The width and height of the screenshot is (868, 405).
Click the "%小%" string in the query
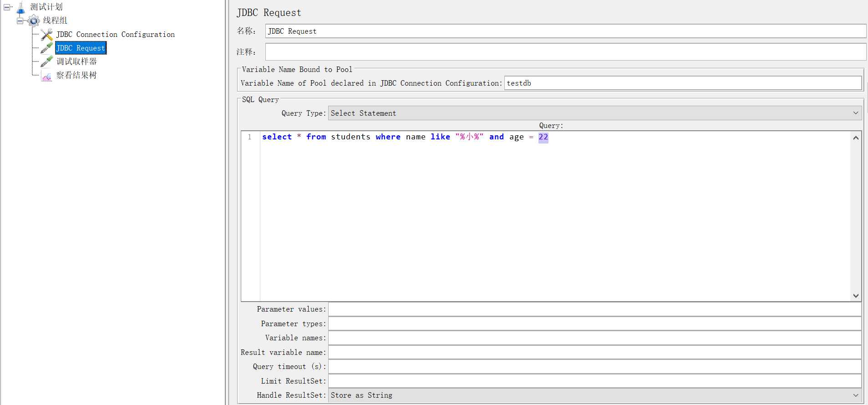coord(469,137)
